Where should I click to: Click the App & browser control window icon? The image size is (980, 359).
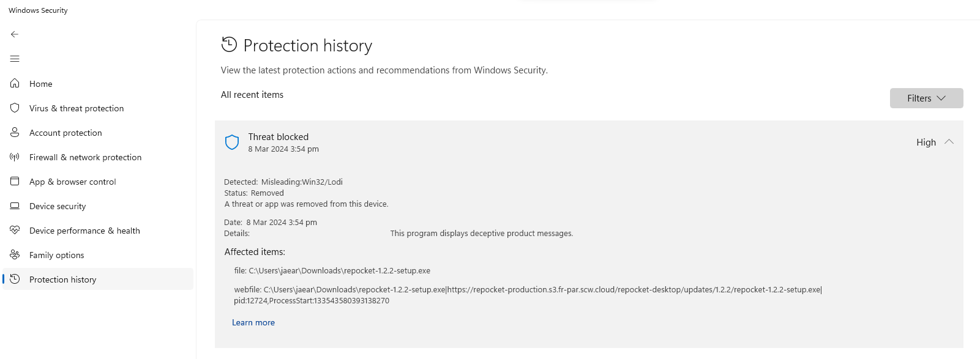[15, 181]
